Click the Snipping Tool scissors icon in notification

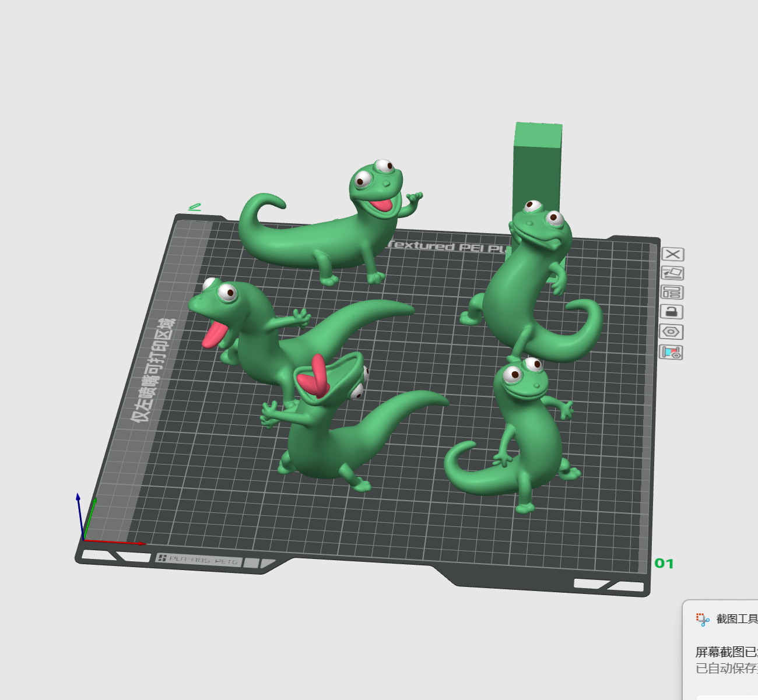click(703, 619)
